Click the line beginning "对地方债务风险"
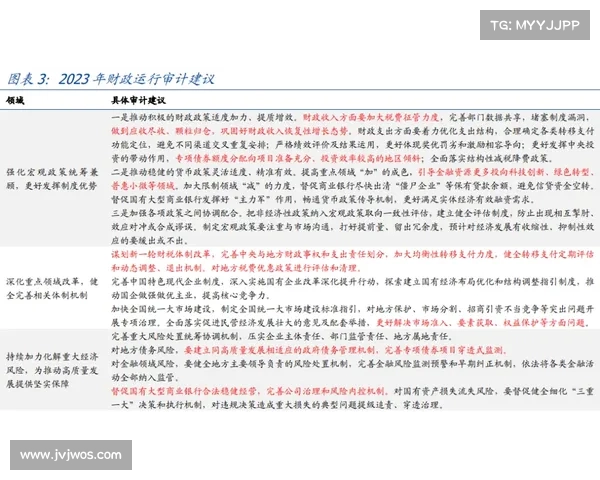Screen dimensions: 600x480 (309, 350)
